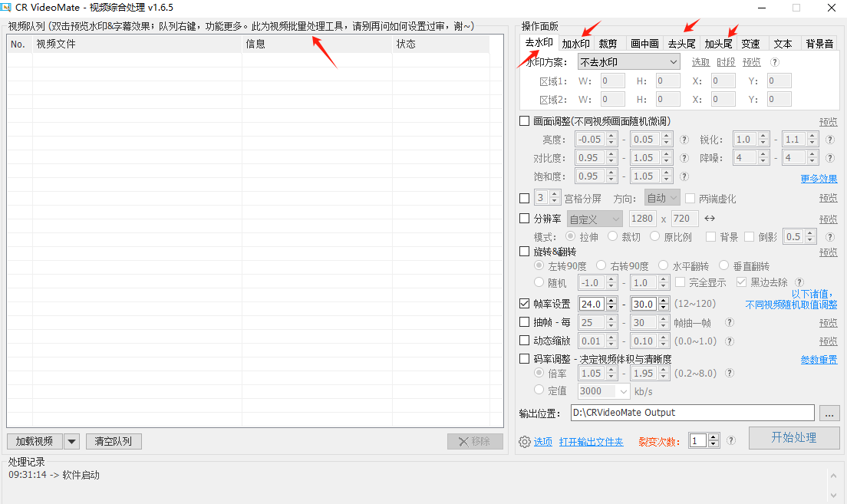
Task: Expand the 分辨率 preset dropdown 自定义
Action: pyautogui.click(x=595, y=219)
